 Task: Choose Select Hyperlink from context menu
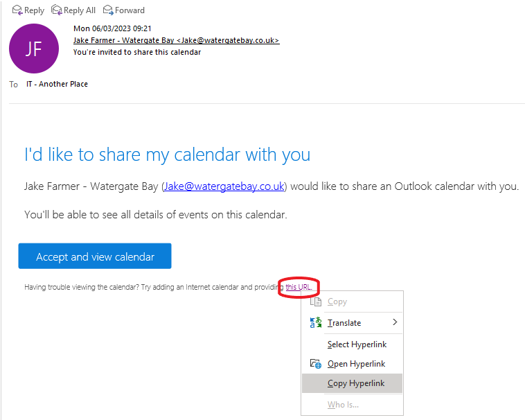(357, 344)
